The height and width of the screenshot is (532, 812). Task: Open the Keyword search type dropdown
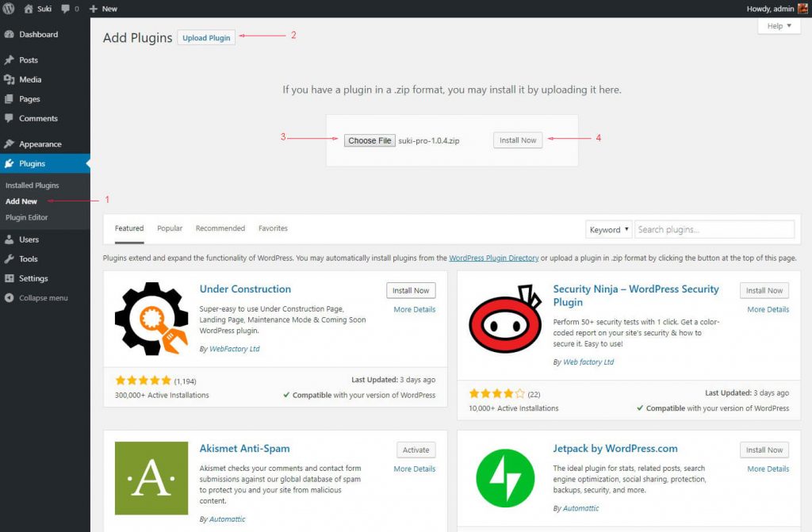point(608,229)
